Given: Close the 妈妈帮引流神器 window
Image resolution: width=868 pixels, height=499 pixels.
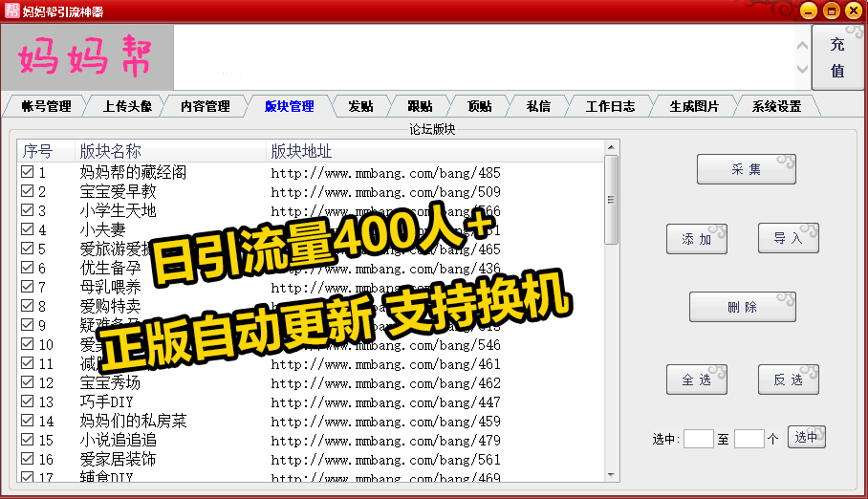Looking at the screenshot, I should pyautogui.click(x=855, y=11).
